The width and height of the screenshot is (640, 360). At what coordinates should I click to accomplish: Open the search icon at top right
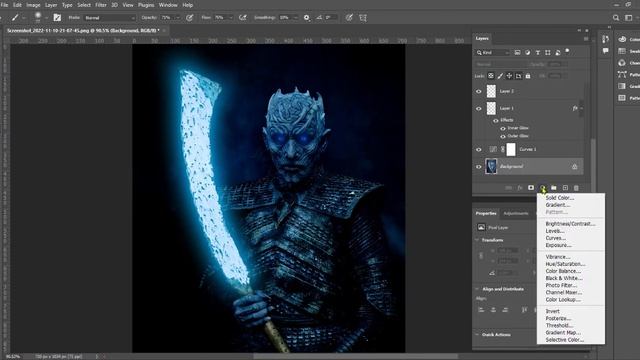pos(616,18)
